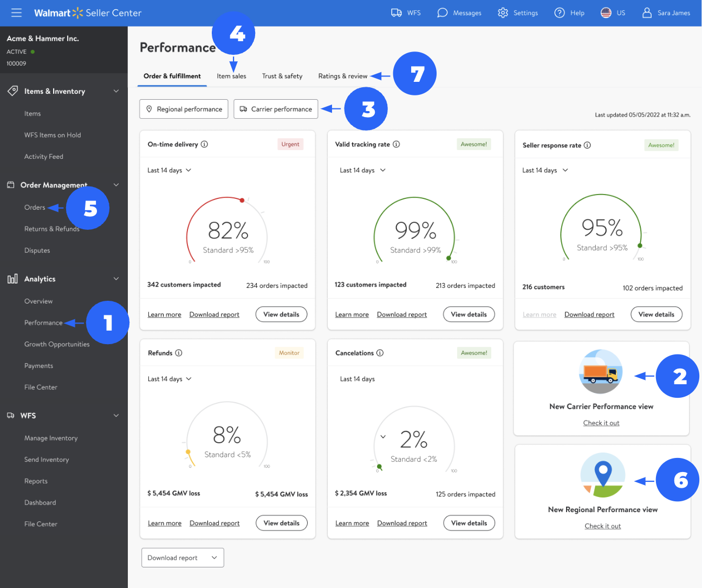The image size is (702, 588).
Task: Switch to the Item sales tab
Action: click(x=231, y=76)
